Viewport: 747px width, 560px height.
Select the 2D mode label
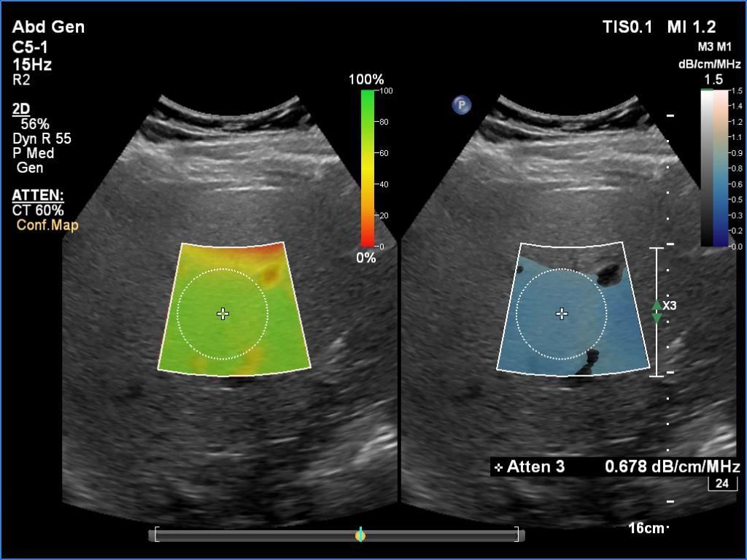[x=21, y=109]
